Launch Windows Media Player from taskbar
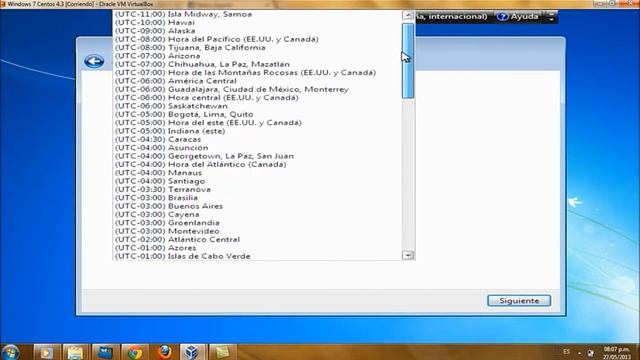Viewport: 640px width, 360px height. pos(46,352)
